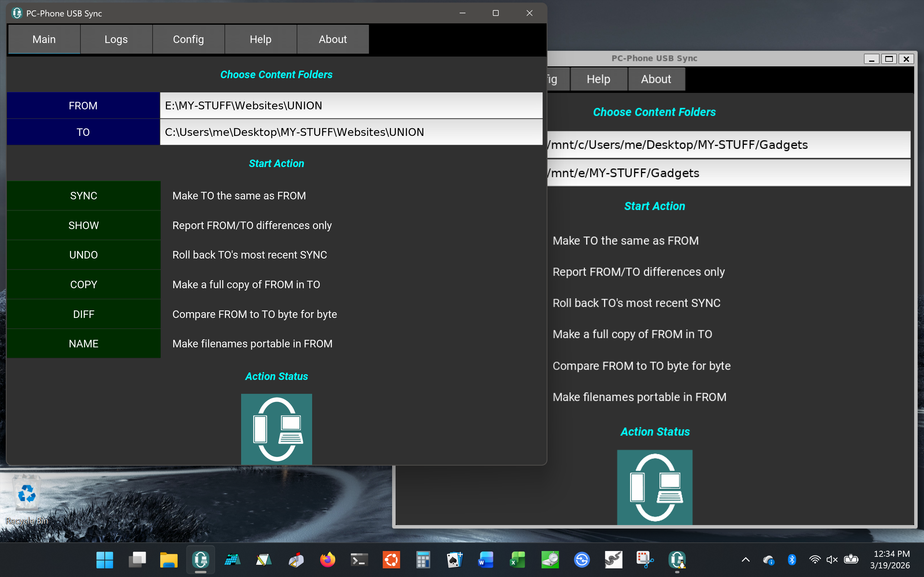The image size is (924, 577).
Task: Open Firefox from the taskbar
Action: click(327, 560)
